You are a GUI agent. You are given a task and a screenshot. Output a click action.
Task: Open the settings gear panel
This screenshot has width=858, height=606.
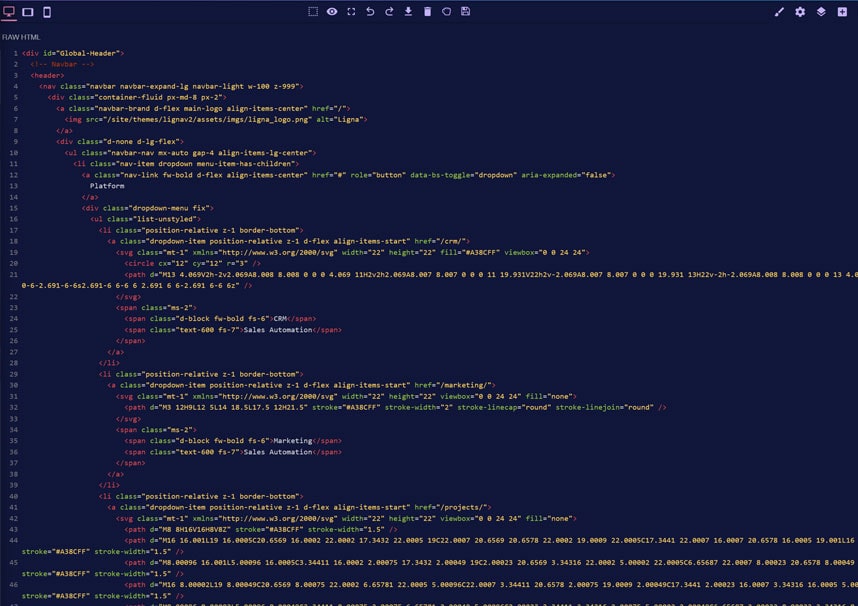799,11
